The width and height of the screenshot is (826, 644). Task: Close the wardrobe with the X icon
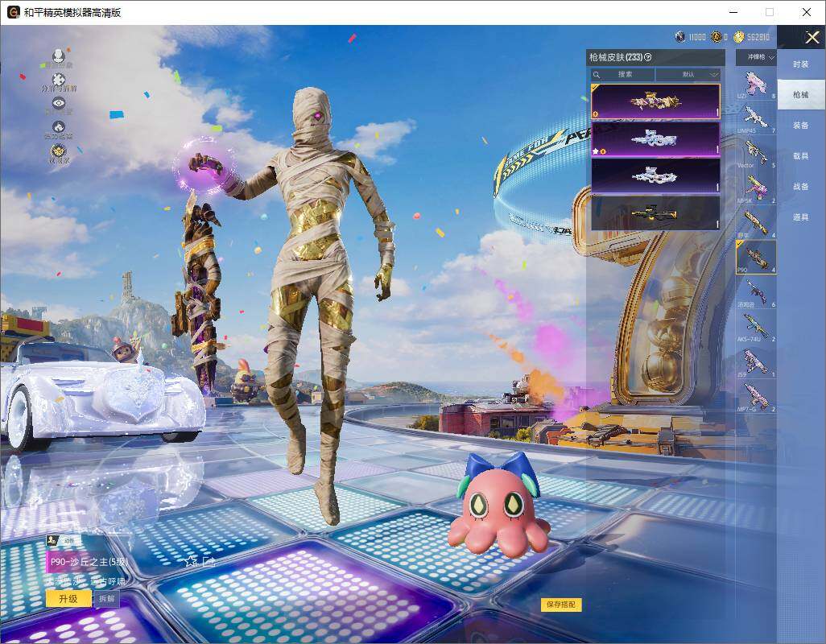pos(812,37)
